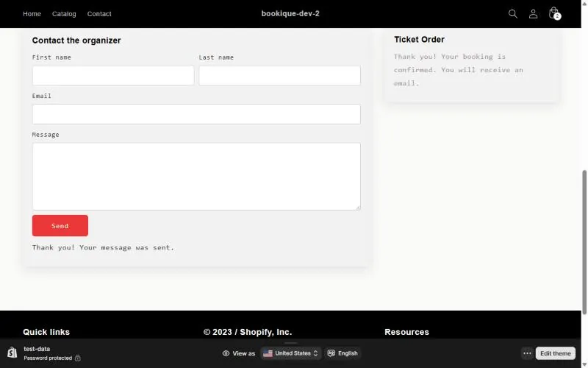Click the eye icon next to View as
The width and height of the screenshot is (588, 368).
tap(226, 353)
